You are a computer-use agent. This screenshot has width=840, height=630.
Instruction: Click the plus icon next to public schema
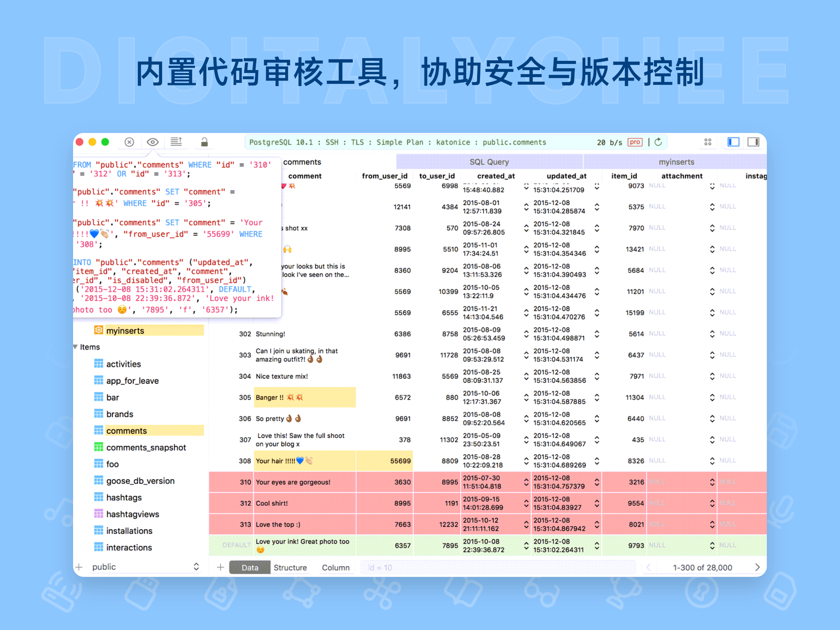(x=79, y=567)
